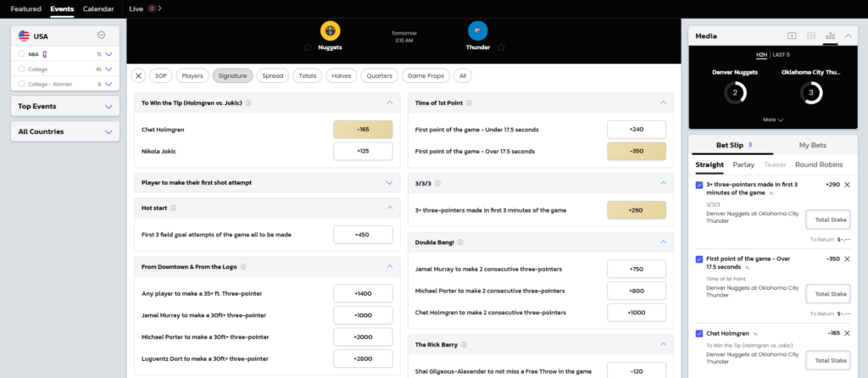Open the Featured tab
This screenshot has height=378, width=868.
26,8
